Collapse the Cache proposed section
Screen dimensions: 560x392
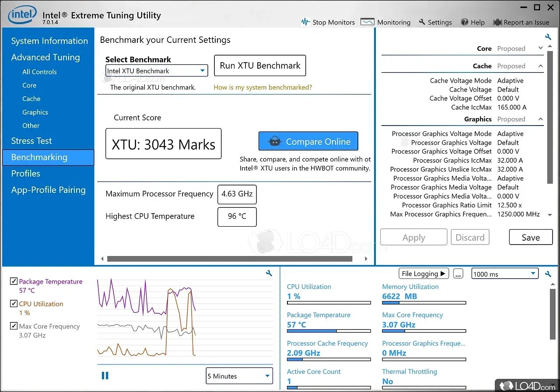pyautogui.click(x=540, y=66)
